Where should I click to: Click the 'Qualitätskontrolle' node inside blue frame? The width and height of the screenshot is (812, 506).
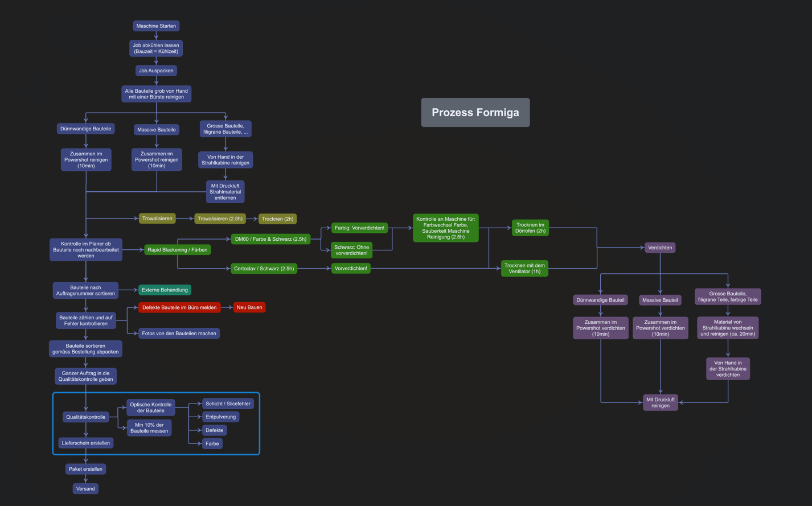(x=86, y=417)
